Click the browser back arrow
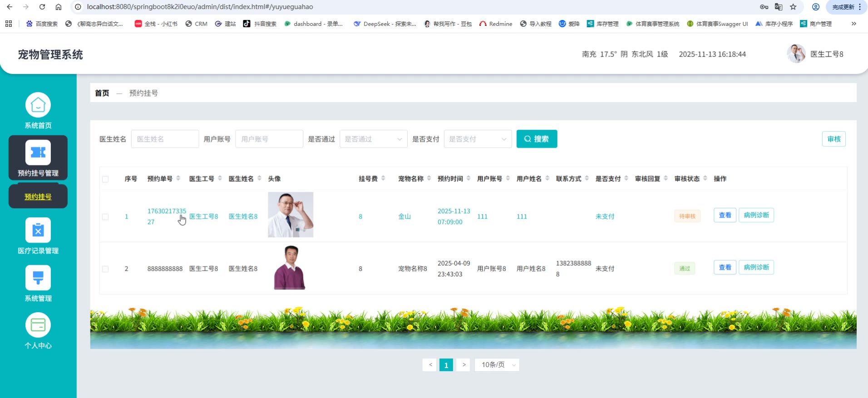The width and height of the screenshot is (868, 398). (x=10, y=7)
